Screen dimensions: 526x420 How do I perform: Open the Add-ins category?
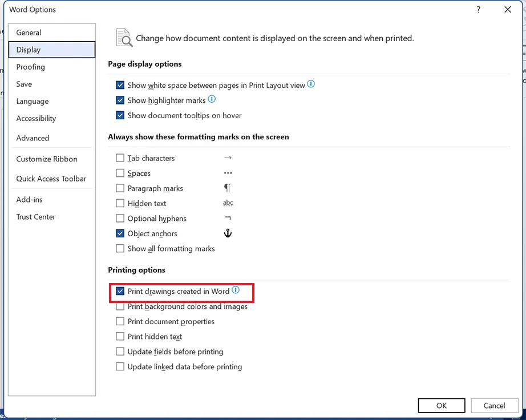(x=52, y=200)
